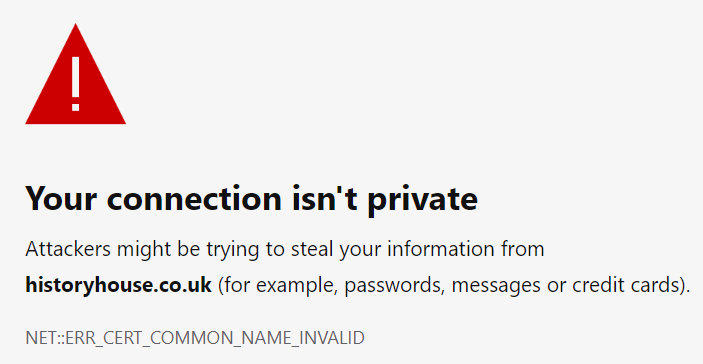The height and width of the screenshot is (364, 703).
Task: Click the "(for example," parenthetical text
Action: coord(277,286)
